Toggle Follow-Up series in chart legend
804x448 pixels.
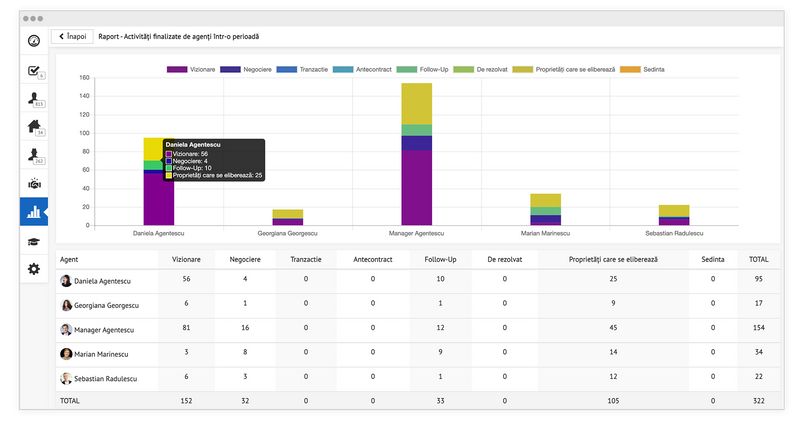click(423, 69)
